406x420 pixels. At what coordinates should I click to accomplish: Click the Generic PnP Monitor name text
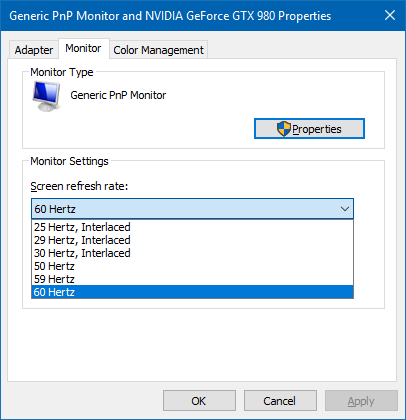pyautogui.click(x=118, y=95)
